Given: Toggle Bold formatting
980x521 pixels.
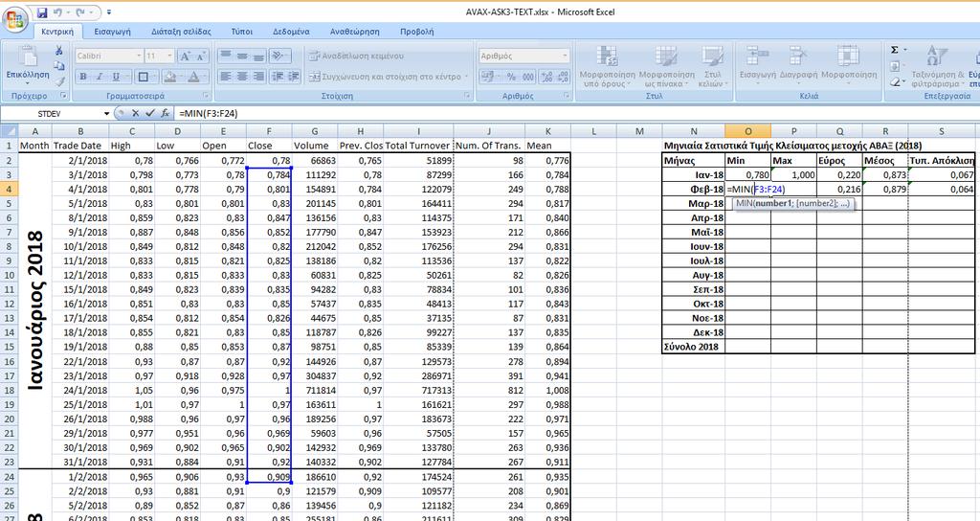Looking at the screenshot, I should [83, 77].
